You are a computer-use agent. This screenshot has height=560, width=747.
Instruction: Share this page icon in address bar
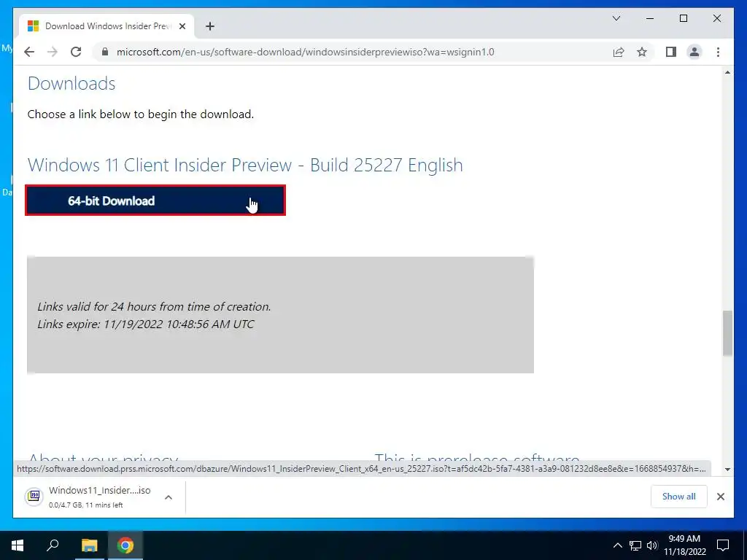(619, 52)
